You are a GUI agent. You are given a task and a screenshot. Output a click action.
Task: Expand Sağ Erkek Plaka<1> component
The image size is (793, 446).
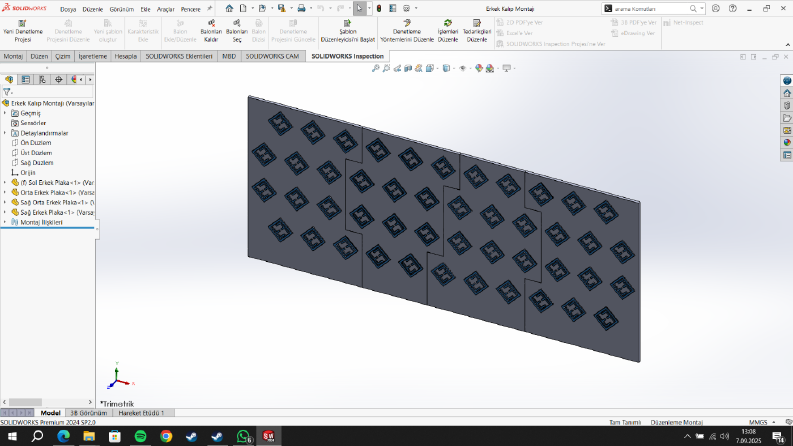(5, 212)
